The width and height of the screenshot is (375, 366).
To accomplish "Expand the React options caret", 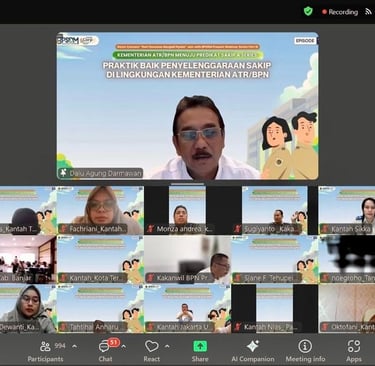I will point(167,346).
